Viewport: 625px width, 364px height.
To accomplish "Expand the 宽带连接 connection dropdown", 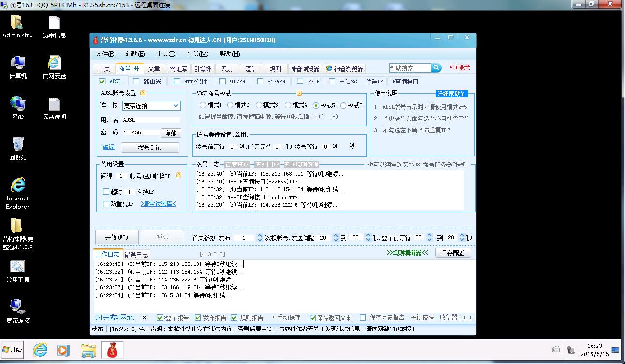I will point(176,106).
